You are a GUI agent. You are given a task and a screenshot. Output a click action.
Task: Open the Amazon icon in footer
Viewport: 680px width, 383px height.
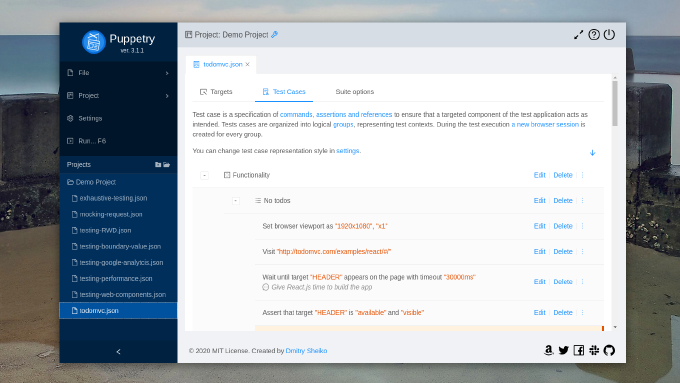549,350
